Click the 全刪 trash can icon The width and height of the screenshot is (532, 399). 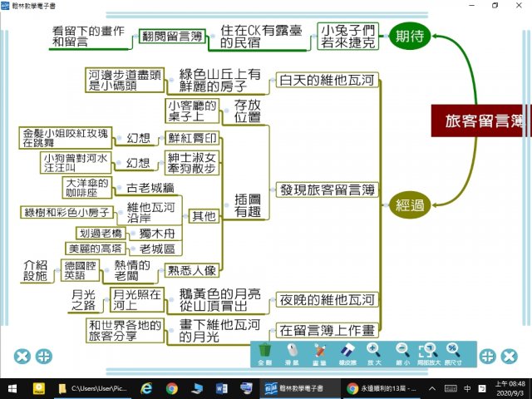tap(264, 351)
